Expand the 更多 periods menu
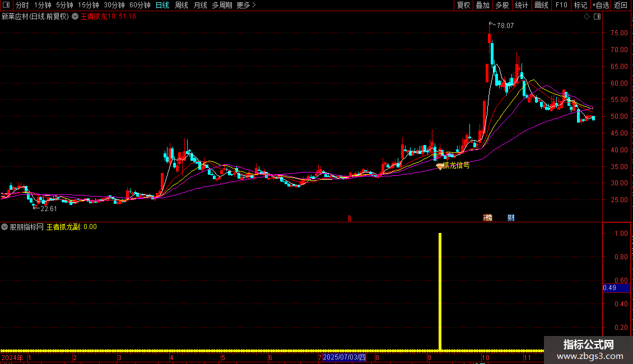 coord(246,5)
